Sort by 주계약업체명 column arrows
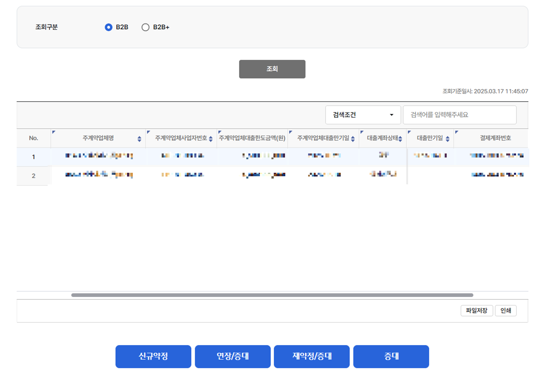This screenshot has width=555, height=392. coord(139,139)
